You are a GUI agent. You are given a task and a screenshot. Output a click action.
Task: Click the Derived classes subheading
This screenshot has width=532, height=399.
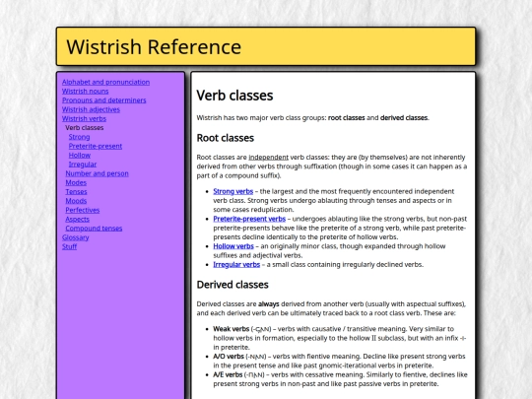tap(233, 285)
